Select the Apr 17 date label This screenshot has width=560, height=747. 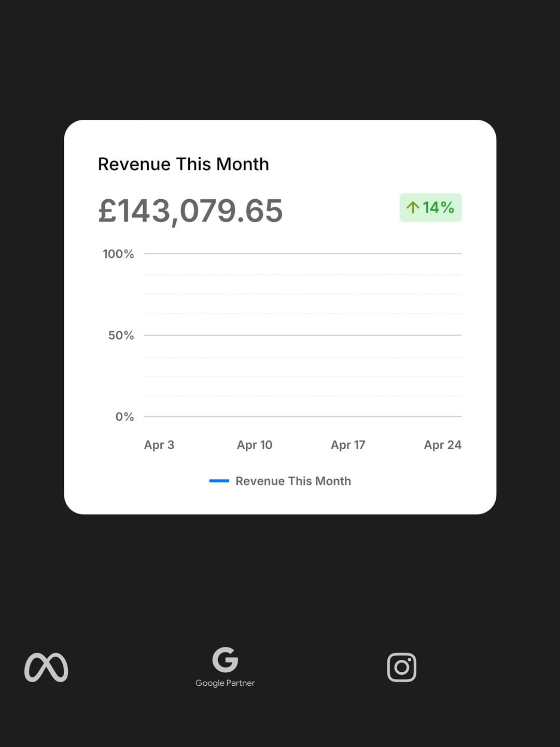348,445
